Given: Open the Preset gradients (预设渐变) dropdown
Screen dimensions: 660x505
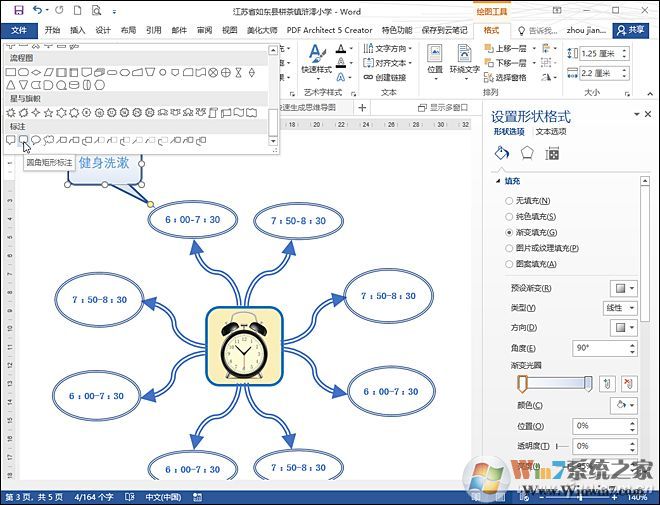Looking at the screenshot, I should coord(624,288).
